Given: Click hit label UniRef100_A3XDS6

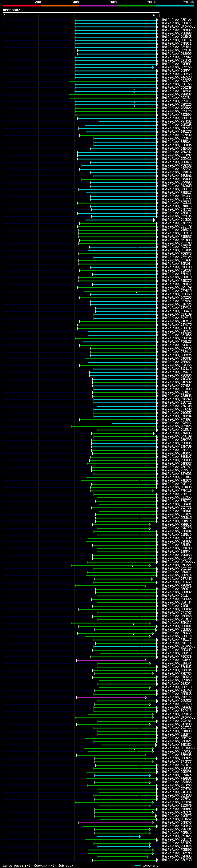Looking at the screenshot, I should coord(177,782).
